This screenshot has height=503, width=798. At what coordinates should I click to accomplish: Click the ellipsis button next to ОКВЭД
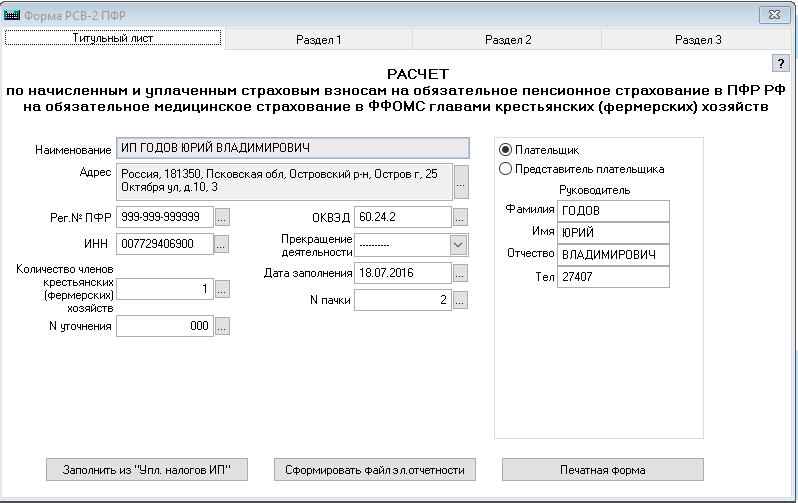[x=460, y=217]
